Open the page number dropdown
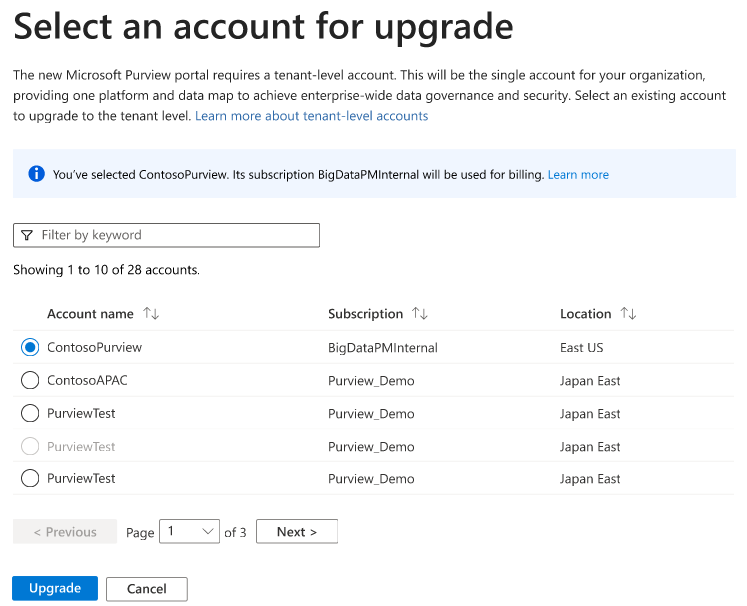This screenshot has width=747, height=606. point(189,531)
